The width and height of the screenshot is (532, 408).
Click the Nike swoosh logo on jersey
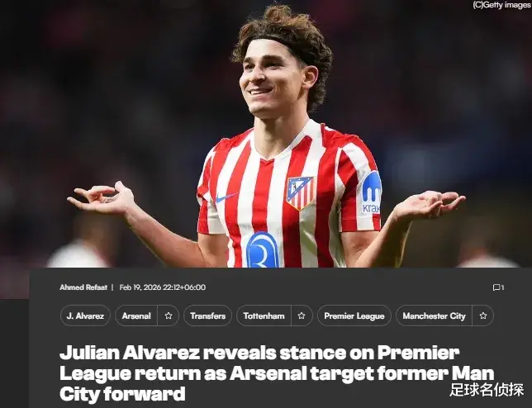[x=226, y=197]
